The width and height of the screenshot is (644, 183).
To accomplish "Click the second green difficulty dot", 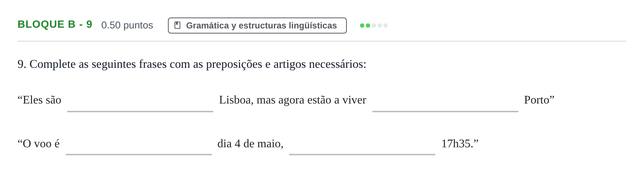I will tap(368, 26).
